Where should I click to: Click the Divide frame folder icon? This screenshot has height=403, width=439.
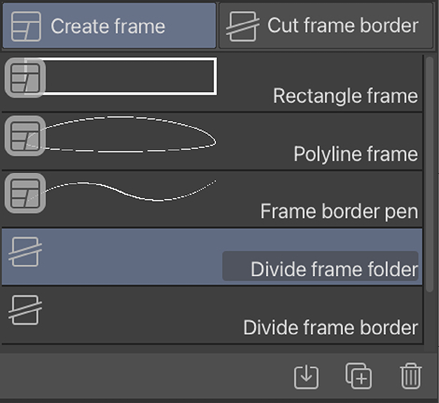coord(25,252)
